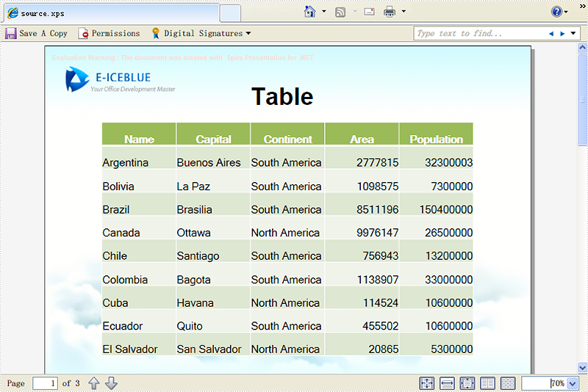Screen dimensions: 588x392
Task: Click the scroll up arrow on vertical scrollbar
Action: (x=582, y=48)
